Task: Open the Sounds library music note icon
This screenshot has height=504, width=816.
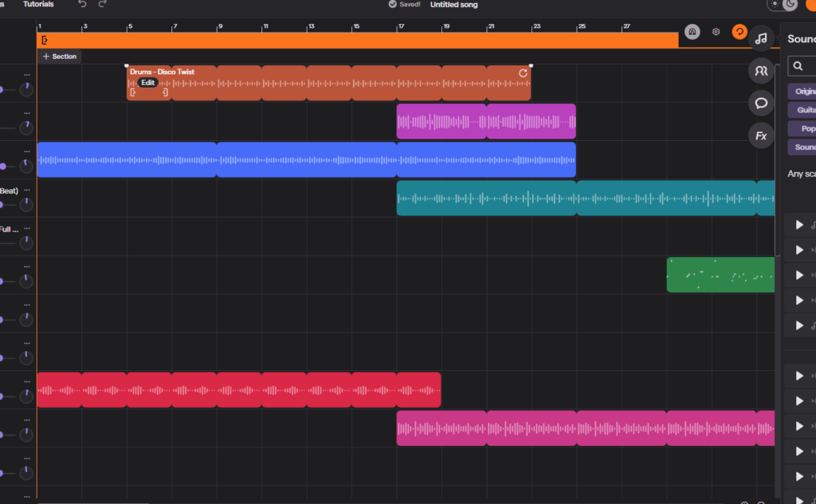Action: (x=761, y=38)
